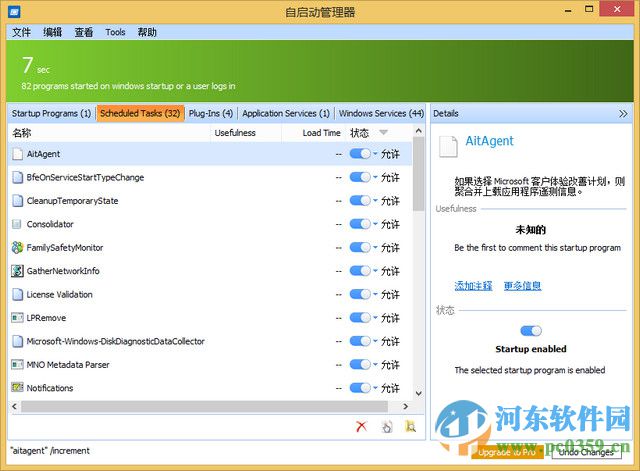Open the BfeOnServiceStartTypeChange status dropdown arrow
The height and width of the screenshot is (471, 640).
[375, 177]
